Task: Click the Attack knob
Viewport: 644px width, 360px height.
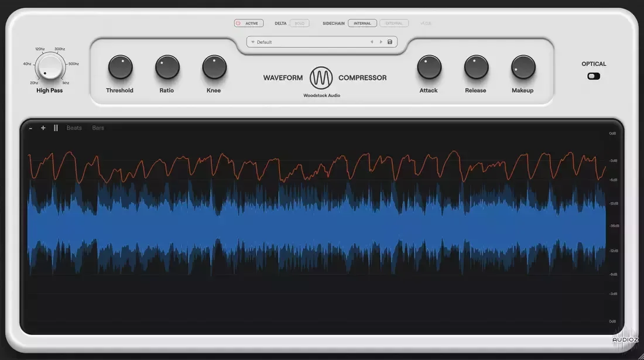Action: tap(429, 67)
